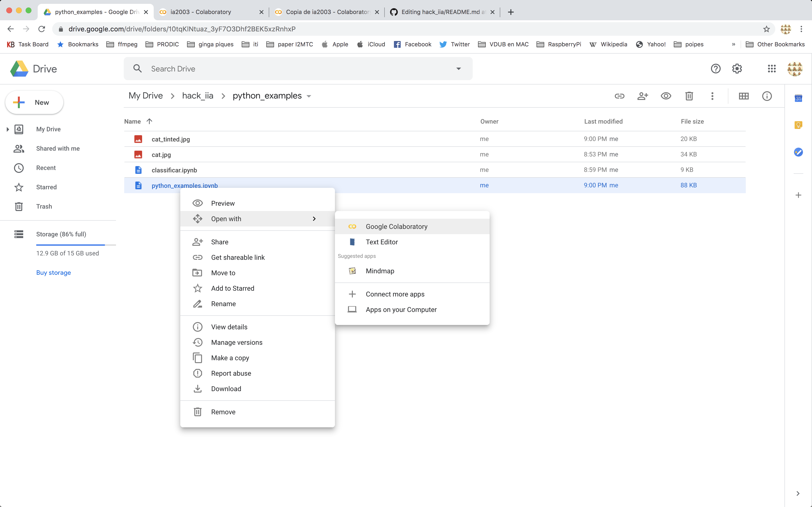
Task: Click the get shareable link toolbar icon
Action: pyautogui.click(x=619, y=96)
